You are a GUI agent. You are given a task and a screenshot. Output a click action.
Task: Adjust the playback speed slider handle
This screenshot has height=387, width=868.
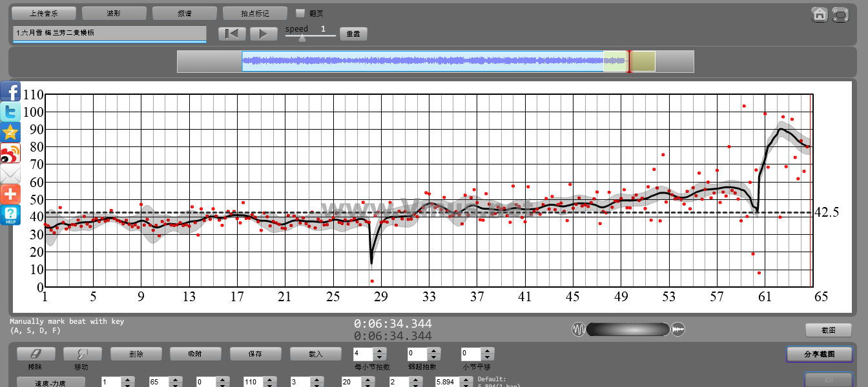(x=302, y=38)
